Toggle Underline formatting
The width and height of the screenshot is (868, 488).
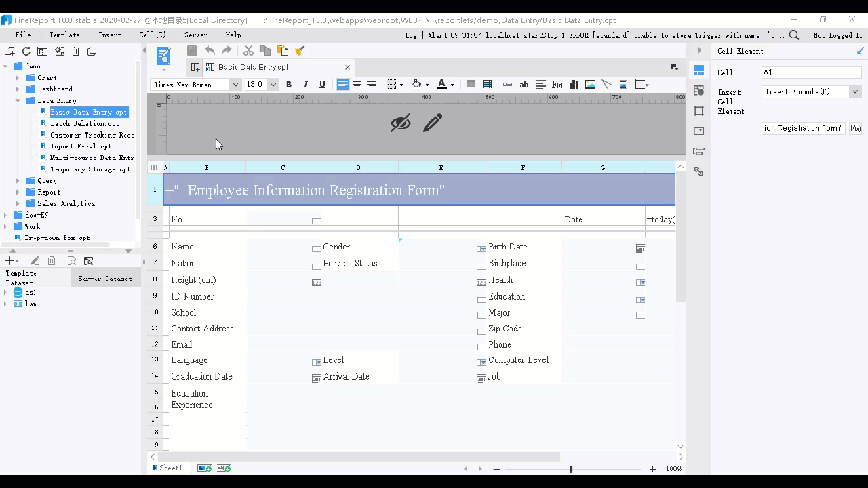pyautogui.click(x=322, y=85)
